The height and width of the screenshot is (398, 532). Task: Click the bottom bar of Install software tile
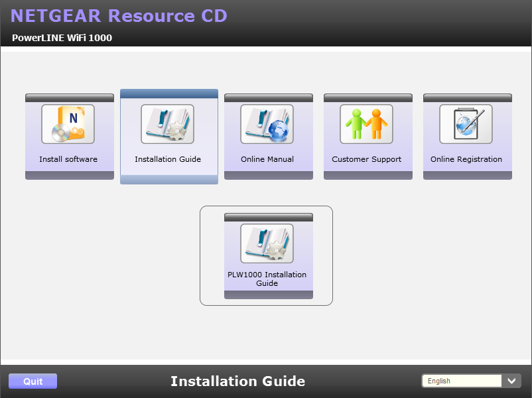click(70, 176)
